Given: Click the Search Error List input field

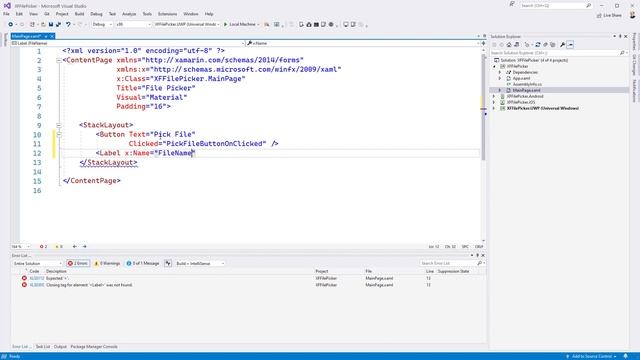Looking at the screenshot, I should [448, 264].
